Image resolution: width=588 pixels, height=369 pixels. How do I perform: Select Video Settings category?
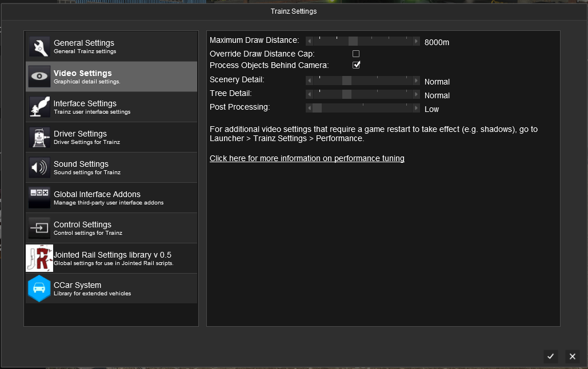point(111,77)
